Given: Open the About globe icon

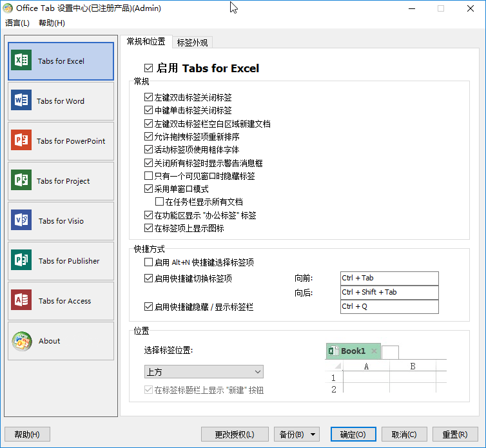Looking at the screenshot, I should [x=22, y=341].
